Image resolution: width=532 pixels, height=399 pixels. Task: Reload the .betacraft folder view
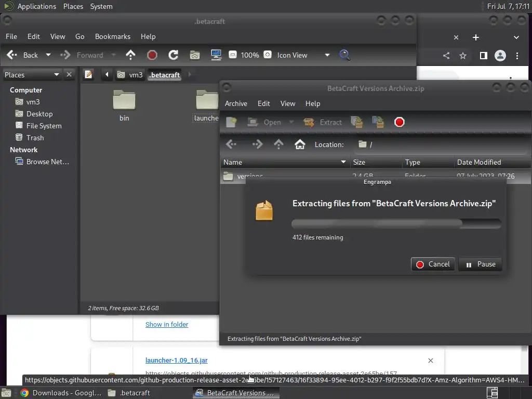[174, 55]
